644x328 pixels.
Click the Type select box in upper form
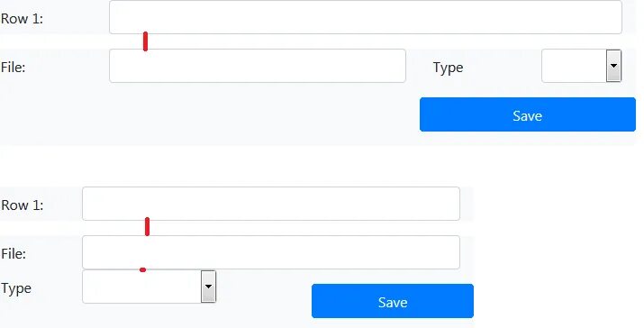pos(582,66)
